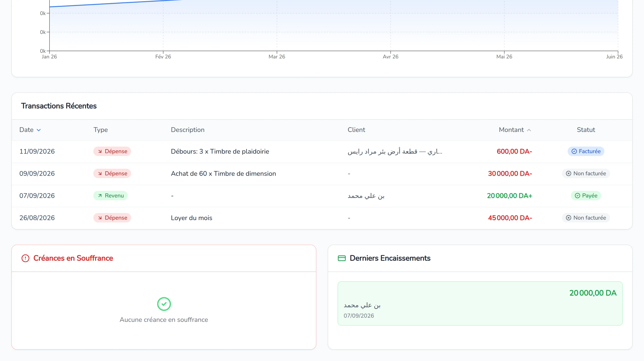
Task: Click the Mar 26 point on the chart axis
Action: tap(277, 51)
